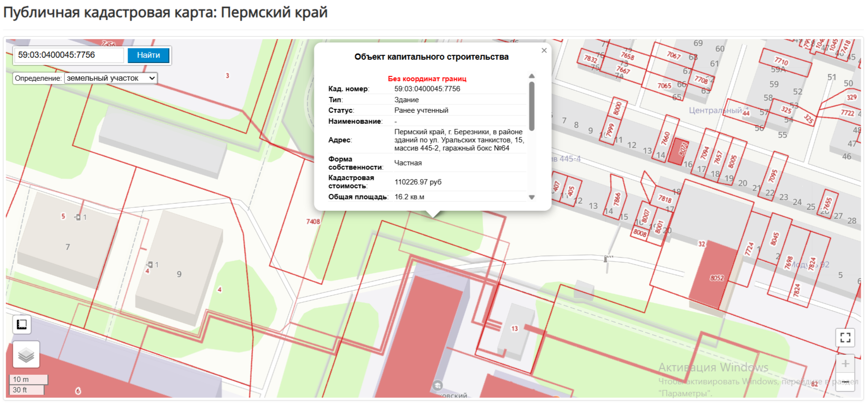Switch map to fullscreen mode
Viewport: 868px width, 403px height.
coord(845,338)
